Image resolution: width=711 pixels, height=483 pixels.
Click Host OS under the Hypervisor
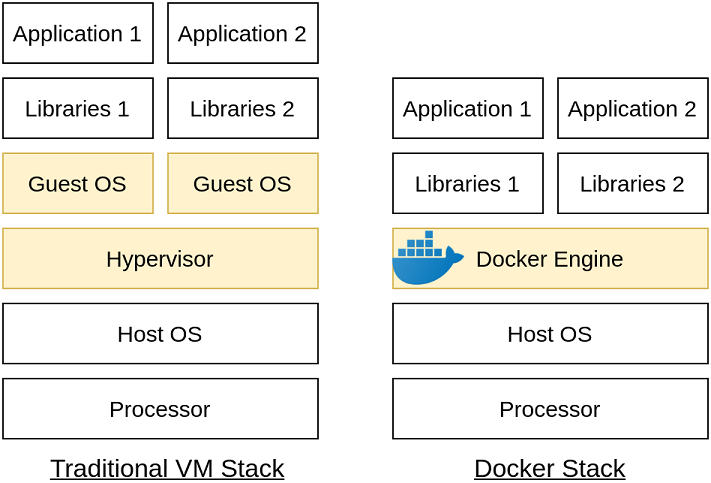pyautogui.click(x=160, y=334)
